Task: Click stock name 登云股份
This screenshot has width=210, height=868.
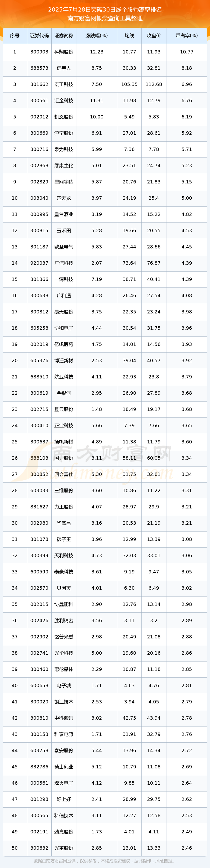Action: (64, 409)
